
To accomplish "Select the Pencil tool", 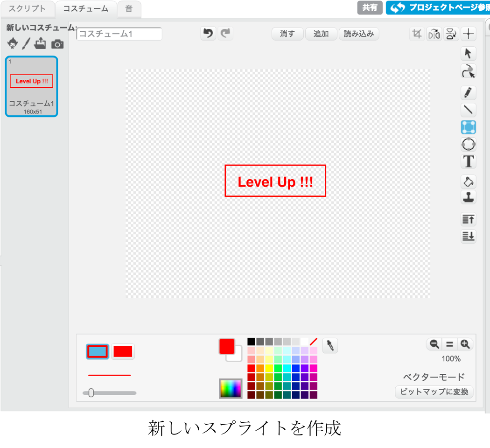I will pyautogui.click(x=468, y=92).
